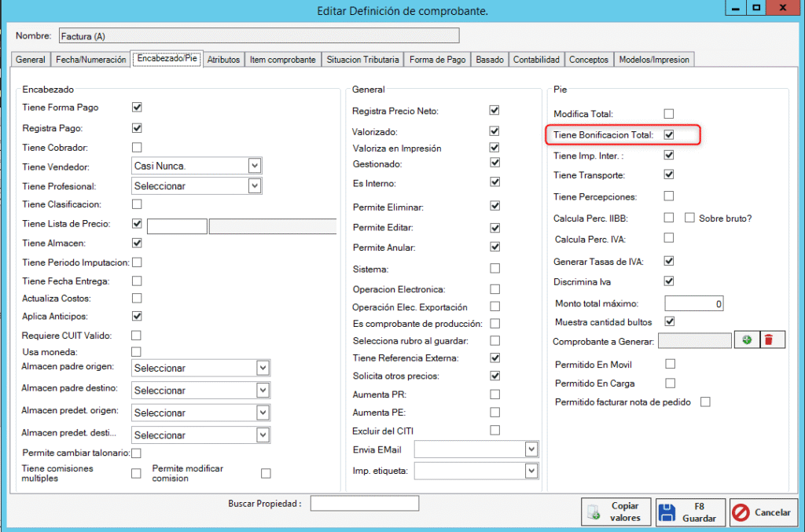Open the Tiene Vendedor dropdown
This screenshot has height=532, width=805.
[x=254, y=166]
